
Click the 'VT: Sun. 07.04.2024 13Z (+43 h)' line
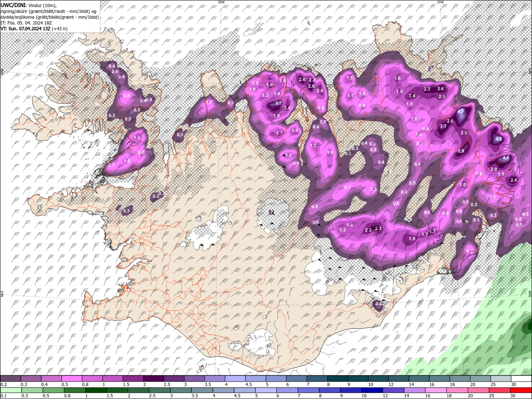[34, 29]
